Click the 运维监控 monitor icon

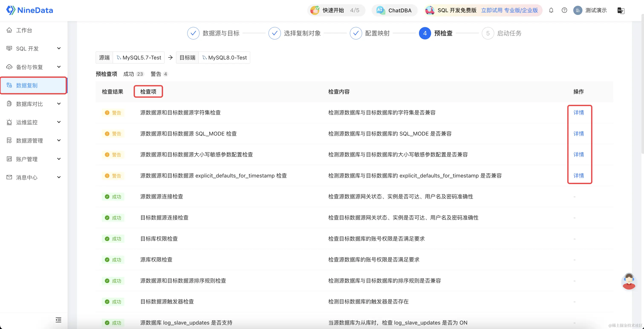(9, 122)
